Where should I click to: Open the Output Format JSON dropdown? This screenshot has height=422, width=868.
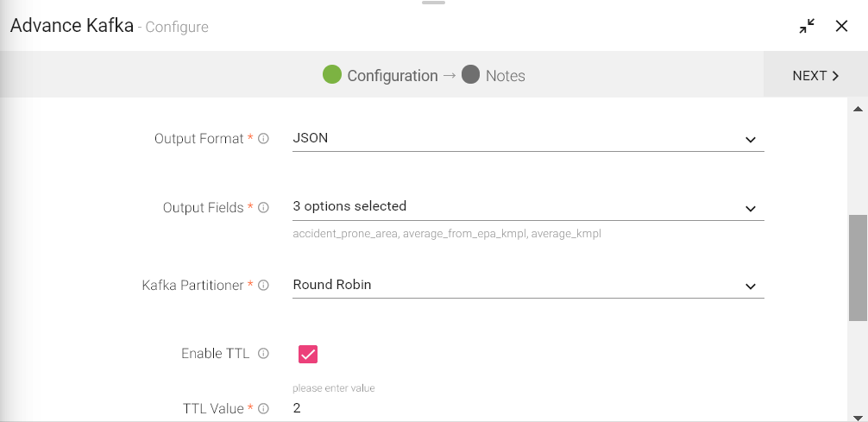tap(528, 138)
